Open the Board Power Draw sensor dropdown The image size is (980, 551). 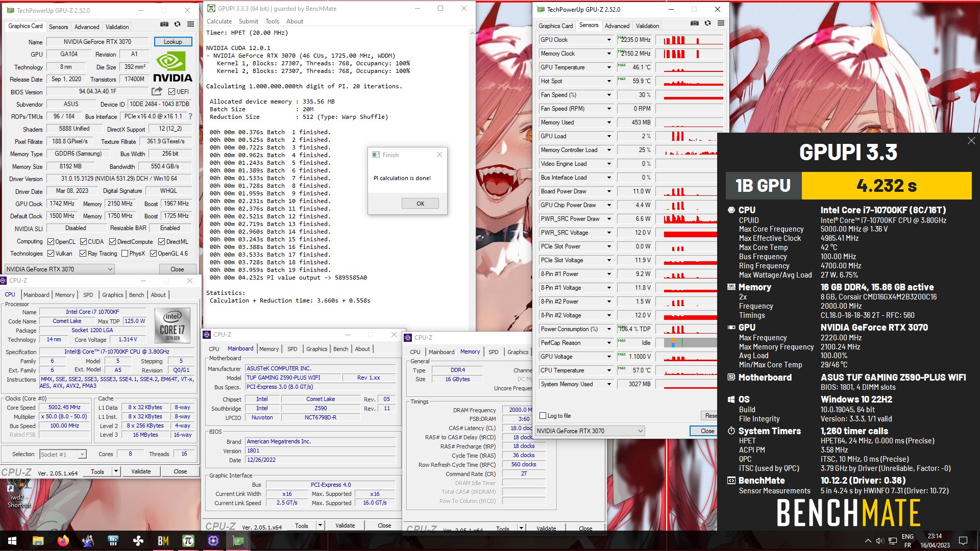point(608,191)
